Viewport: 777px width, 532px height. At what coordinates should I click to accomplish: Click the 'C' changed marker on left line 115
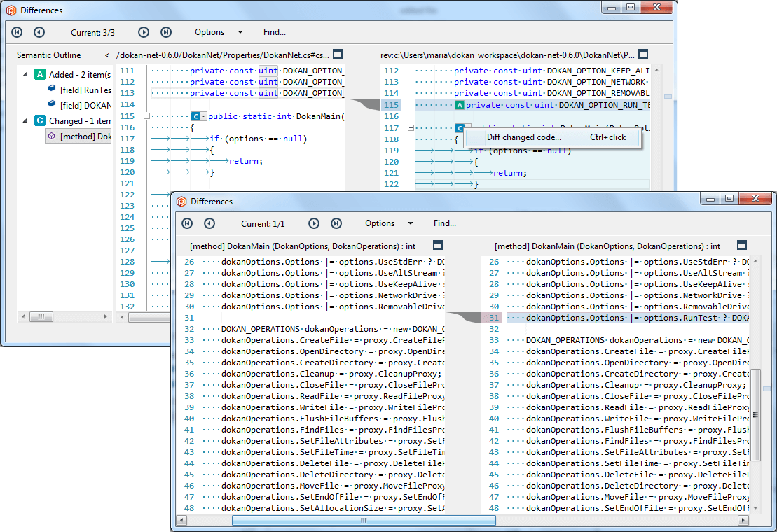(195, 116)
